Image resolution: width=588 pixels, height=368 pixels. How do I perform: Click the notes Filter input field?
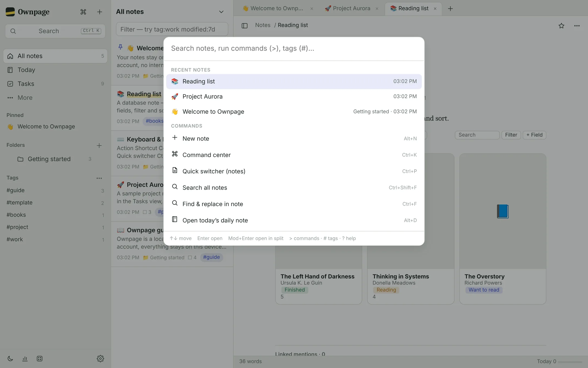[x=172, y=29]
